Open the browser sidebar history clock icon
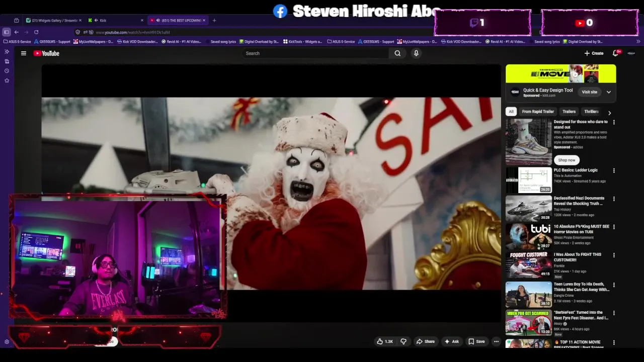 tap(7, 71)
